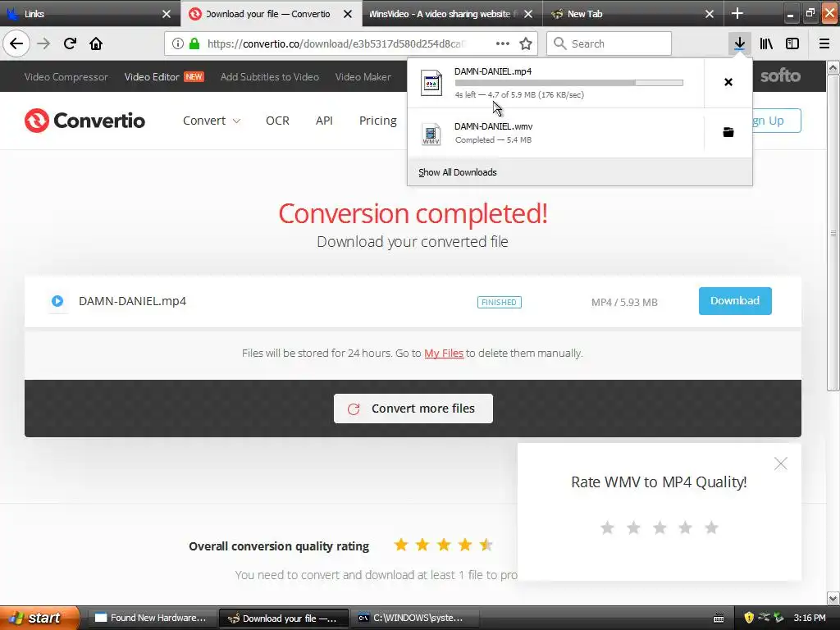
Task: Open containing folder for DAMN-DANIEL.wmv
Action: (x=728, y=132)
